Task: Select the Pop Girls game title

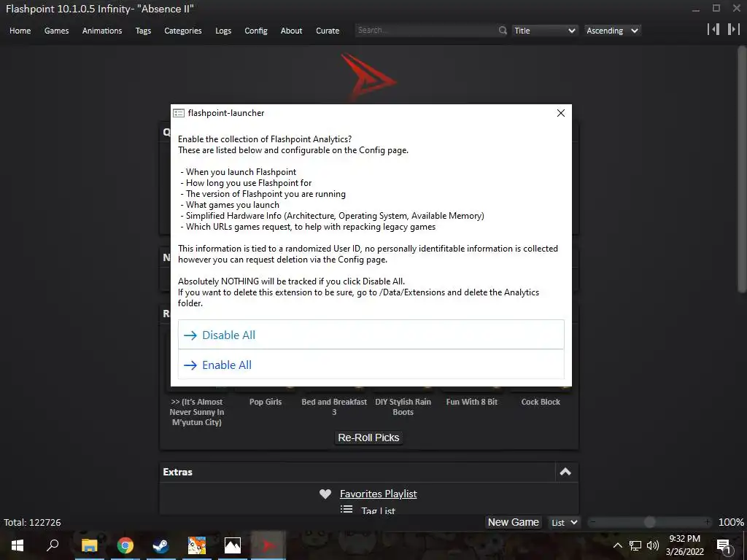Action: point(266,402)
